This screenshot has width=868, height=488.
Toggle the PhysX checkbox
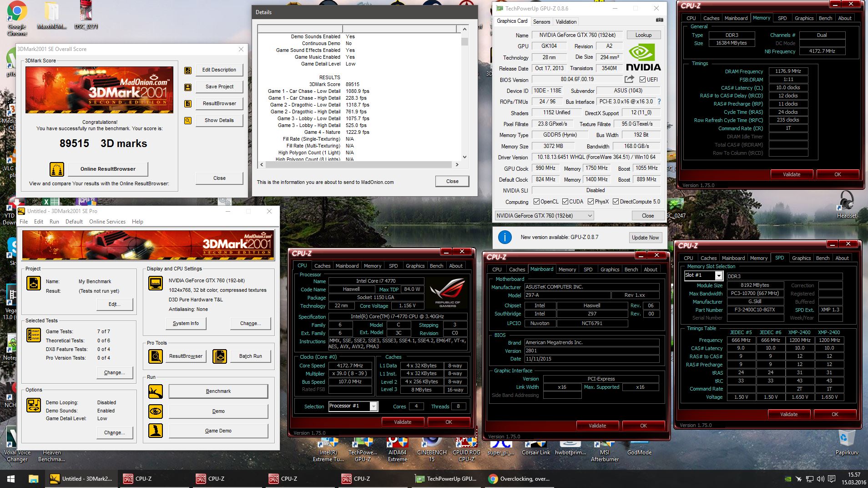point(590,202)
